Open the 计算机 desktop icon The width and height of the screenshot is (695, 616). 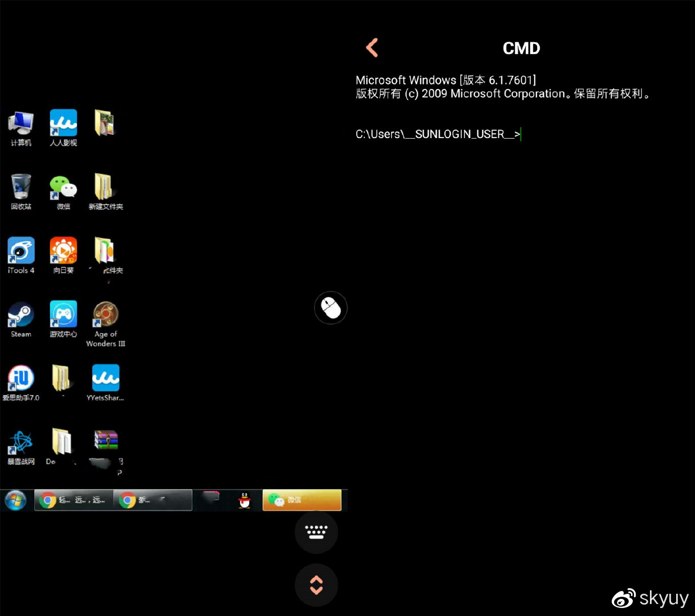tap(21, 128)
